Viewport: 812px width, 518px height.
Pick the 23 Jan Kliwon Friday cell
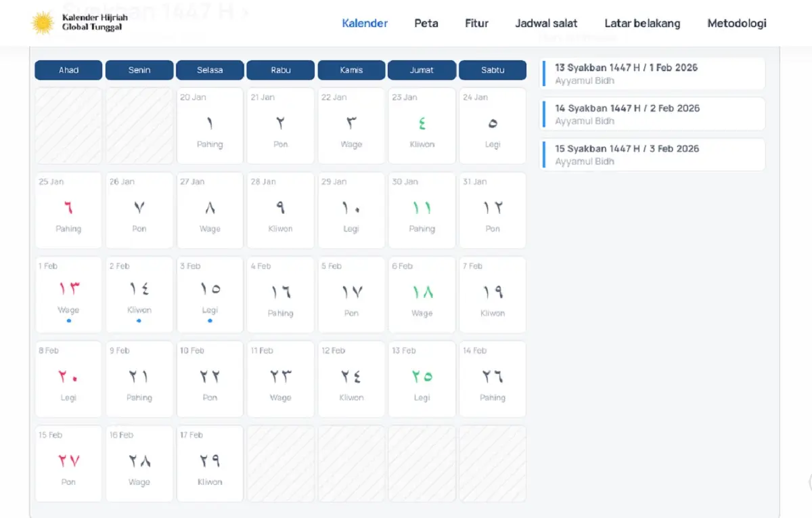click(422, 125)
